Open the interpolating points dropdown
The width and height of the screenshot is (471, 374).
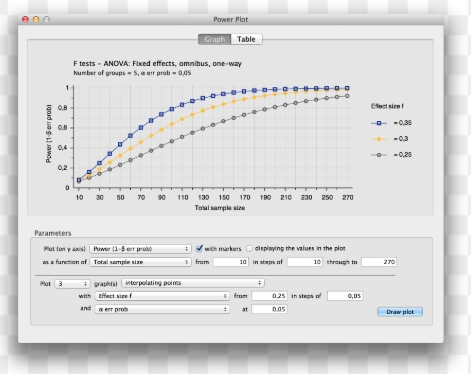pos(193,283)
